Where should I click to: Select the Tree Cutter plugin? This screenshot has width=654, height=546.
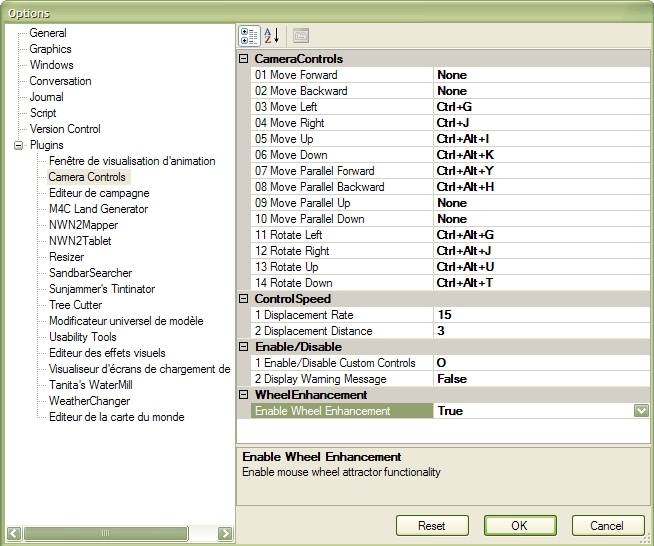point(75,305)
